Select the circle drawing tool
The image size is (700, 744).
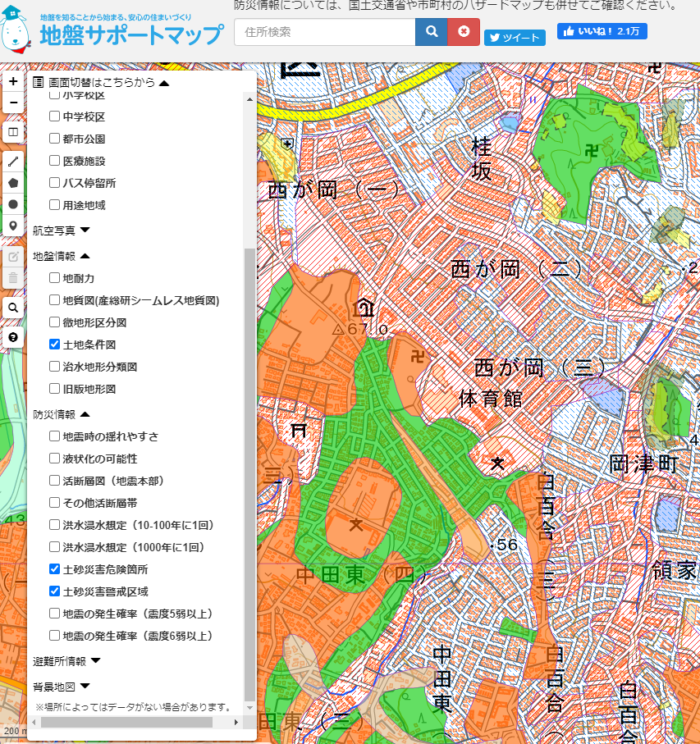tap(13, 204)
